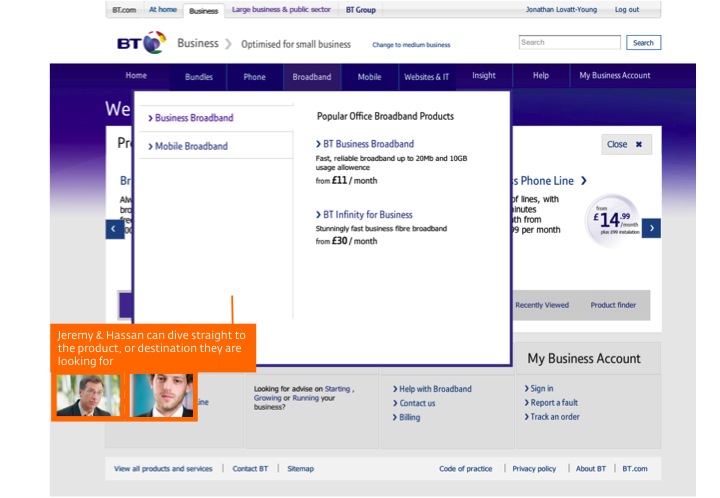Open the Sitemap footer link
Screen dimensions: 720x498
pyautogui.click(x=301, y=469)
